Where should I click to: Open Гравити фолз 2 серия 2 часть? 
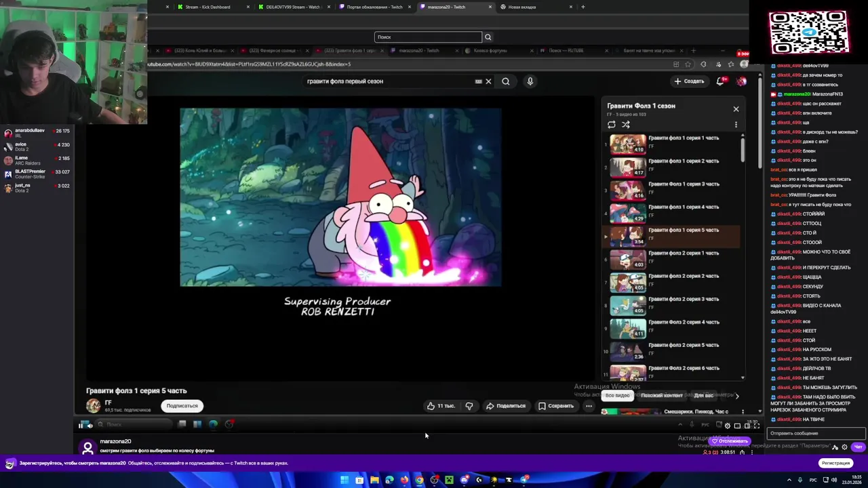click(671, 283)
